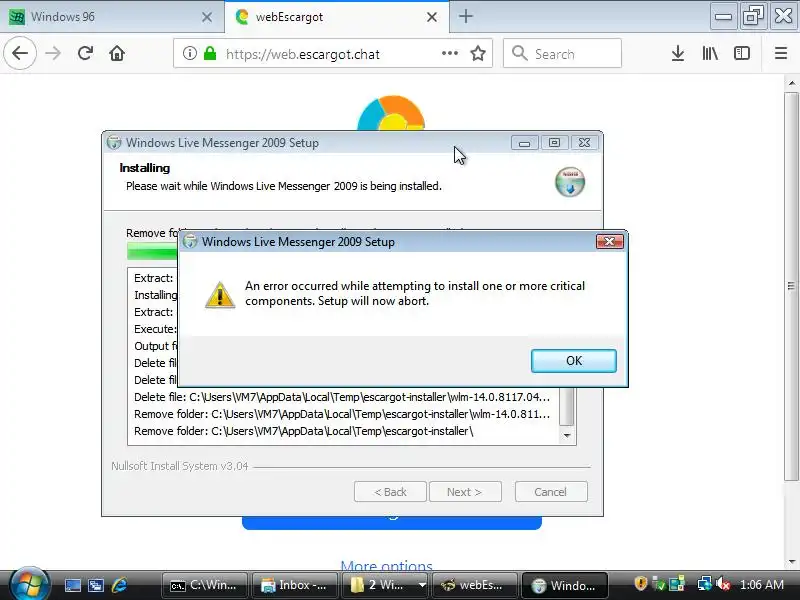This screenshot has height=600, width=800.
Task: Minimize the installer Setup window
Action: [524, 143]
